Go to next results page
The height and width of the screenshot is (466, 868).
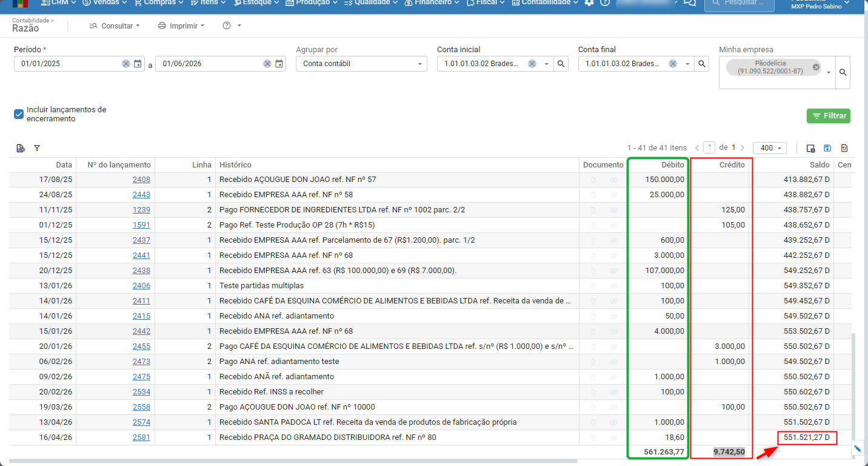[x=743, y=147]
